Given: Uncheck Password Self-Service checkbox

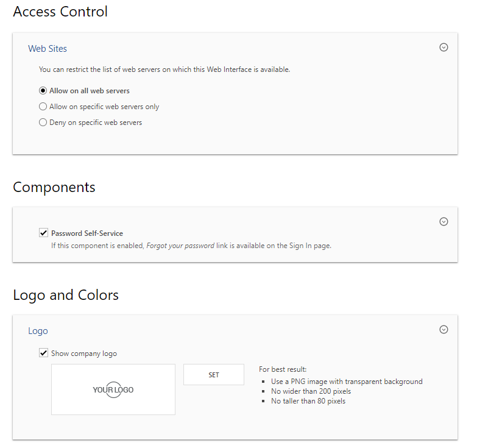Looking at the screenshot, I should pyautogui.click(x=43, y=233).
